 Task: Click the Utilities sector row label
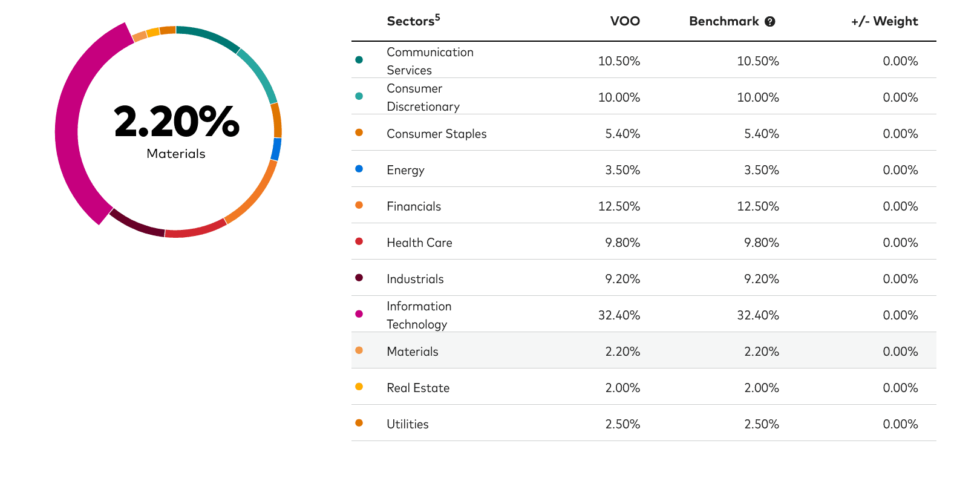(407, 424)
